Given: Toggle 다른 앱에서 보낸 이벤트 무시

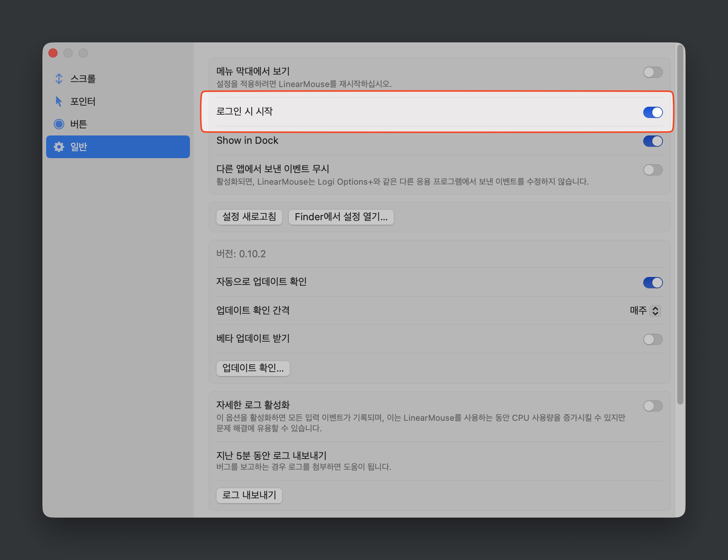Looking at the screenshot, I should tap(653, 170).
